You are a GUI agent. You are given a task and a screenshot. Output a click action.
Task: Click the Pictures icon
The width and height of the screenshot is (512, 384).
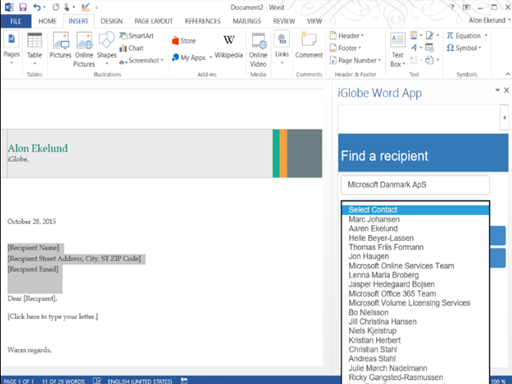pyautogui.click(x=60, y=46)
